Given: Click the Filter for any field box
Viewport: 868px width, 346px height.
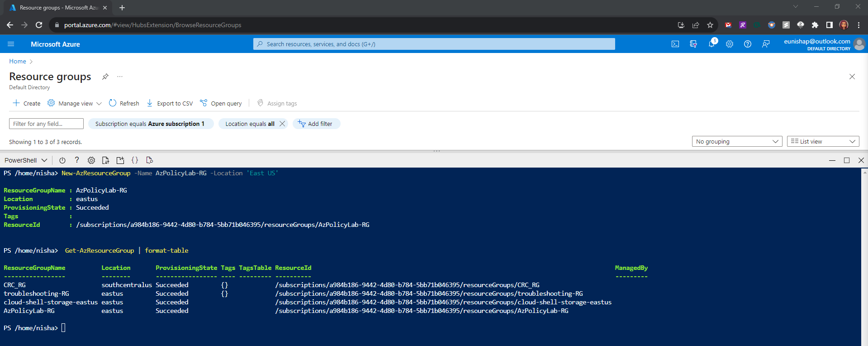Looking at the screenshot, I should pyautogui.click(x=46, y=124).
